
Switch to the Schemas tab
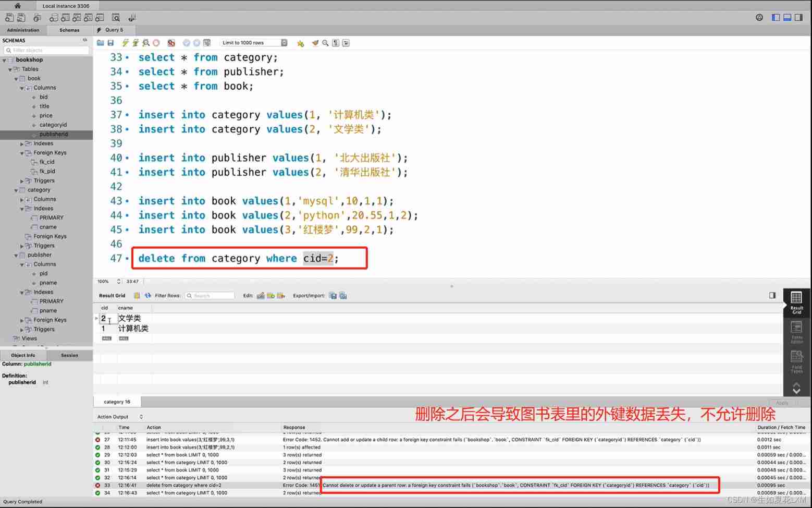pos(69,30)
